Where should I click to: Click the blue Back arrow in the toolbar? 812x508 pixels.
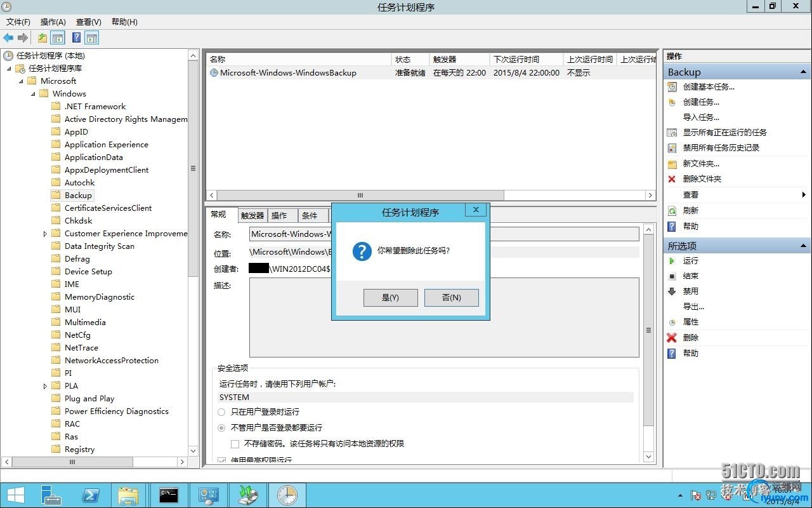point(9,38)
